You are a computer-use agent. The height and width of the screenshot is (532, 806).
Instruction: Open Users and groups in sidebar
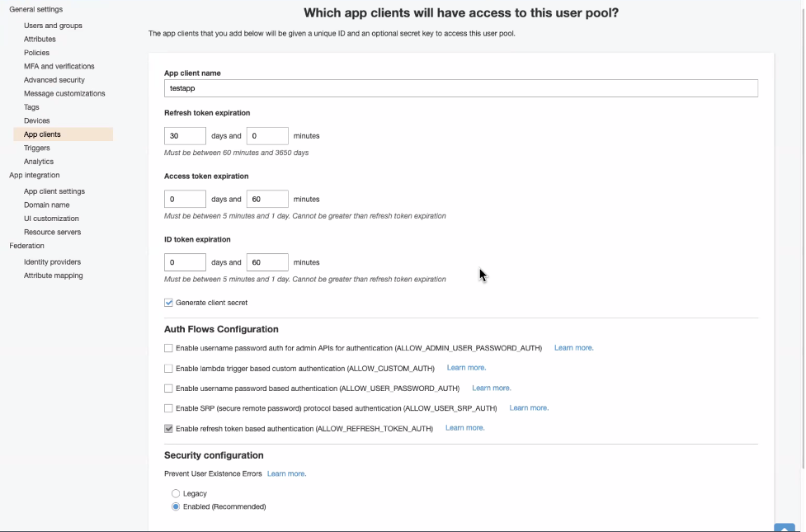(x=53, y=26)
